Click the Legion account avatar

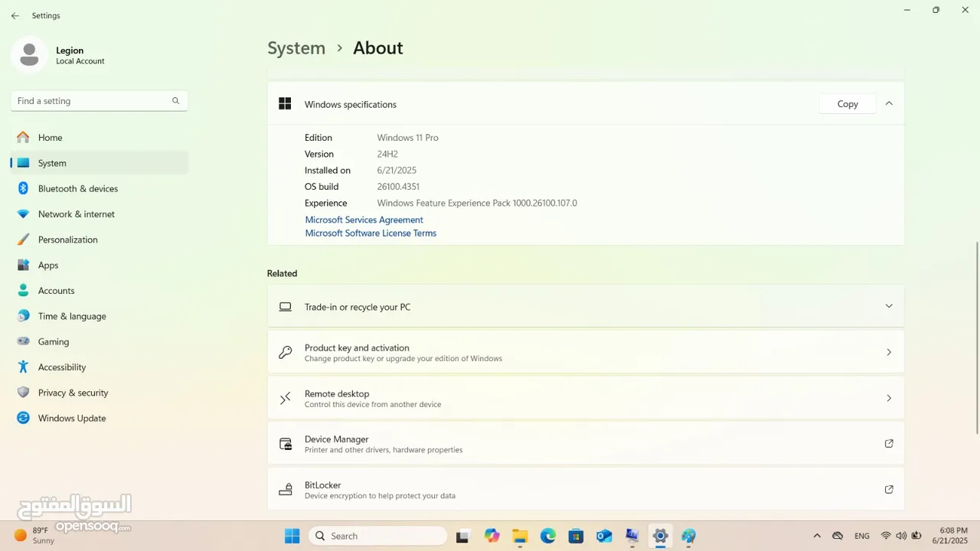click(29, 55)
